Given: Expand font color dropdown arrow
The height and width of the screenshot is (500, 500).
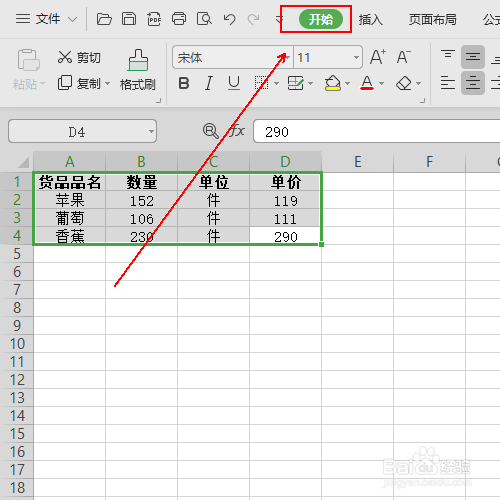Looking at the screenshot, I should (x=381, y=83).
